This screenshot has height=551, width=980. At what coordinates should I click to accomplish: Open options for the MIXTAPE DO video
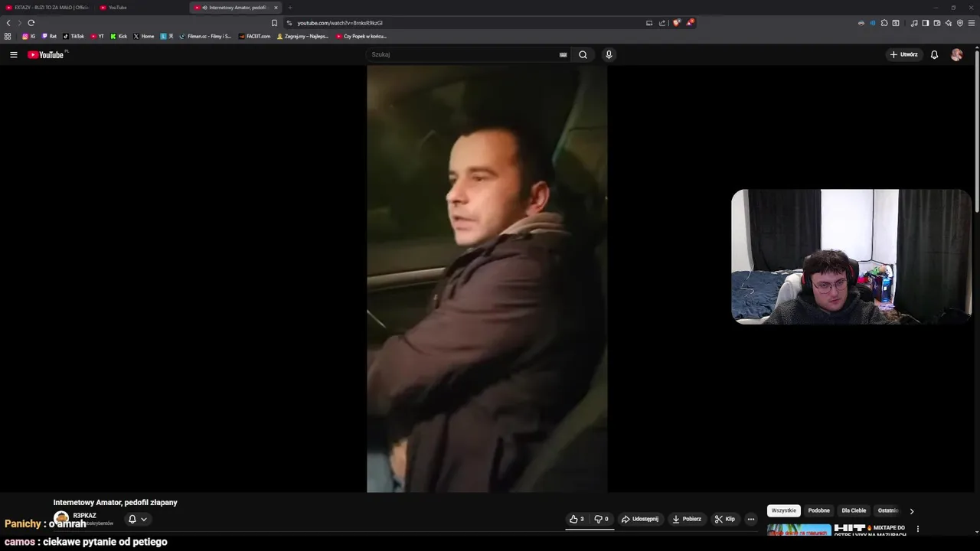click(x=917, y=529)
